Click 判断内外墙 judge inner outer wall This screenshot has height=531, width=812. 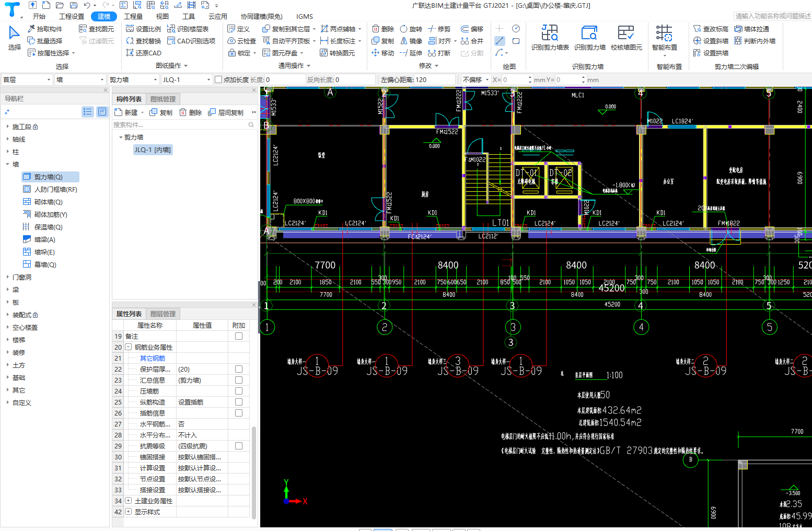pos(755,41)
